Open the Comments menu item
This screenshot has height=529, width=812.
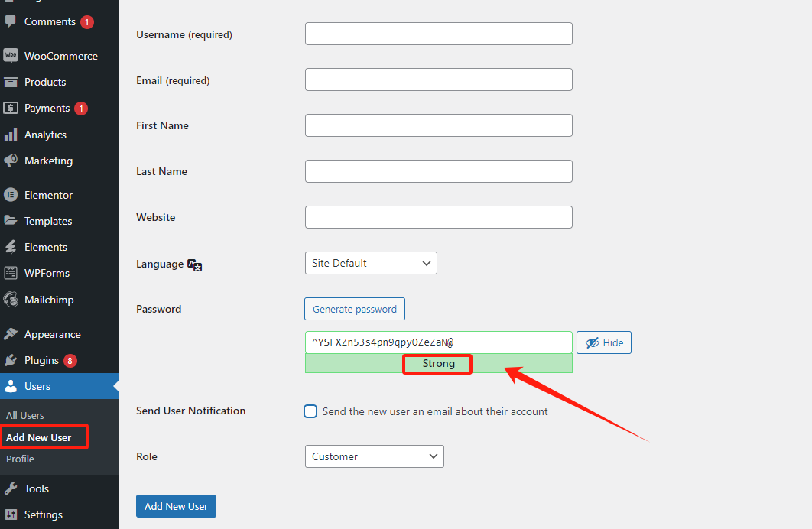tap(50, 21)
